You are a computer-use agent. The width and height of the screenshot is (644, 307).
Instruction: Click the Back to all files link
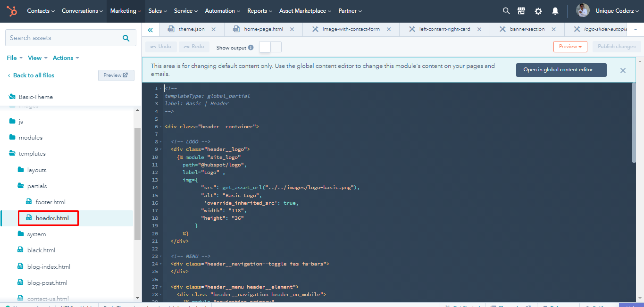pyautogui.click(x=33, y=75)
